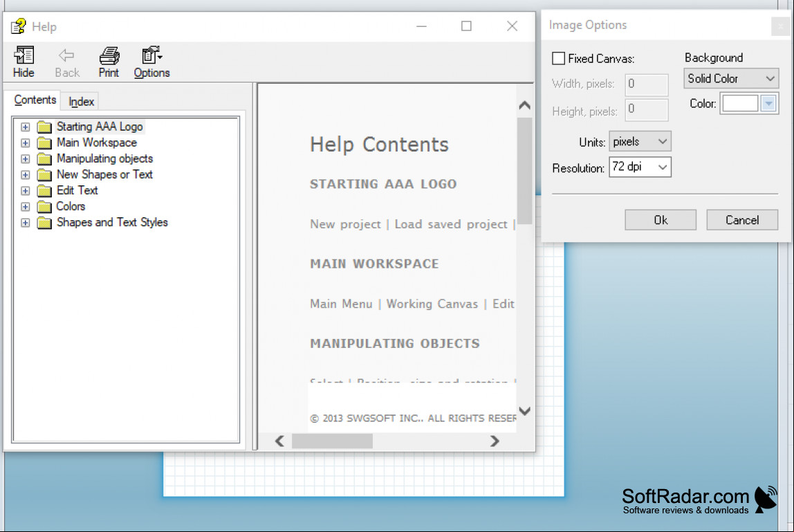Click the STARTING AAA LOGO heading

click(x=383, y=184)
